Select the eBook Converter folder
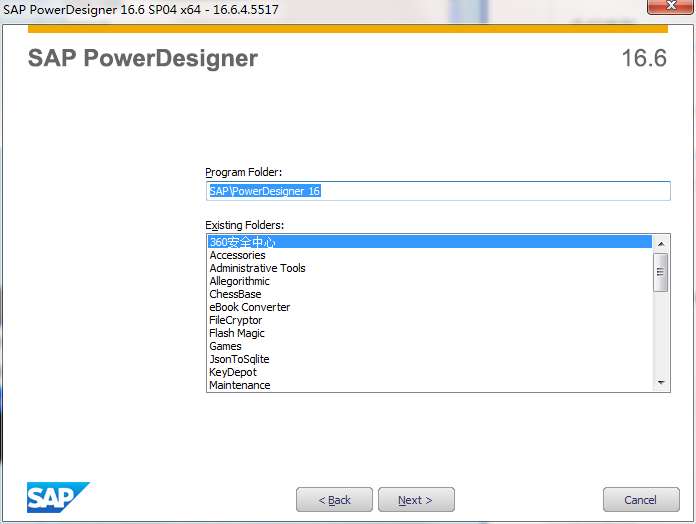696x524 pixels. (x=249, y=307)
